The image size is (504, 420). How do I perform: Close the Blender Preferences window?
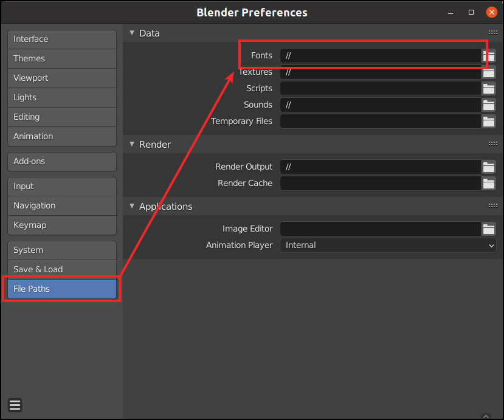(491, 12)
